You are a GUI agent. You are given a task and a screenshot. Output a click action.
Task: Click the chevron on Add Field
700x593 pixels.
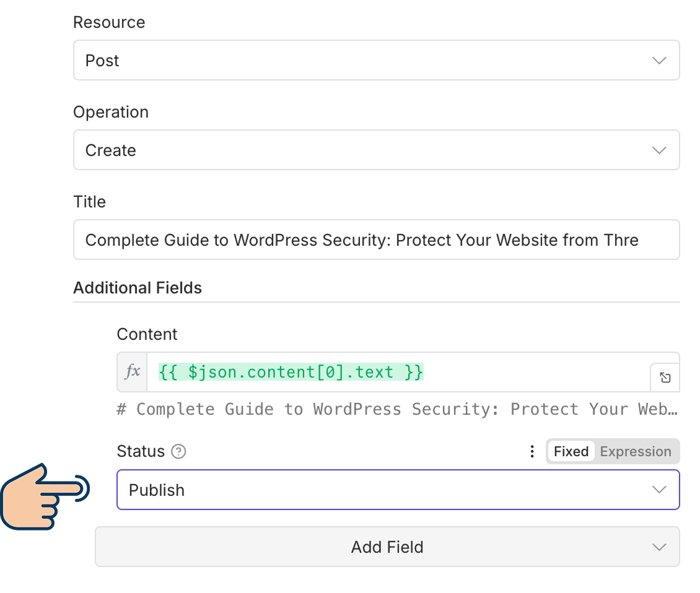[x=659, y=547]
